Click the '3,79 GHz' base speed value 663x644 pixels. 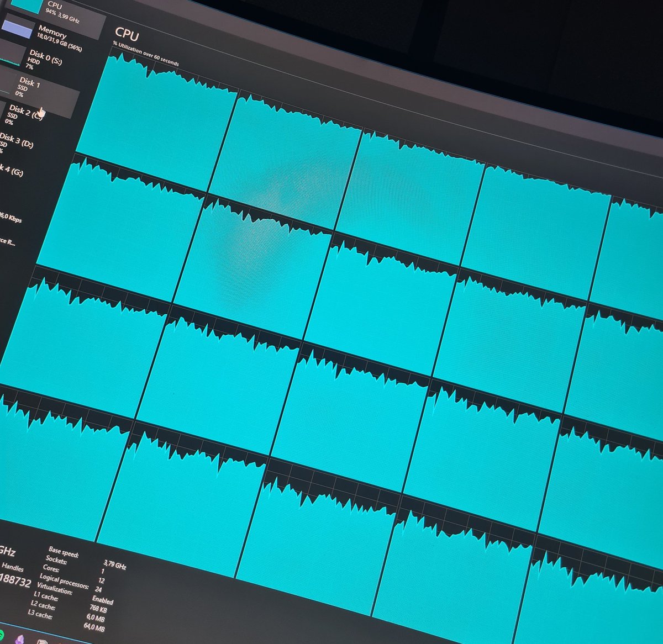(114, 564)
